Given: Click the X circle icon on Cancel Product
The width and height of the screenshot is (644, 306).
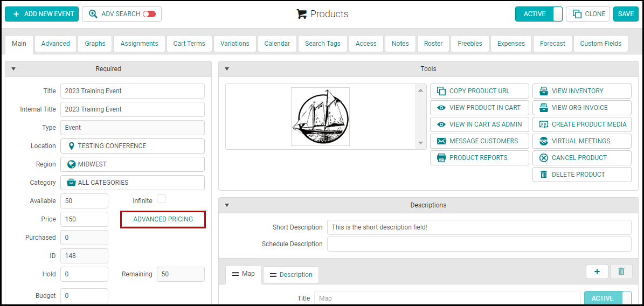Looking at the screenshot, I should 543,158.
